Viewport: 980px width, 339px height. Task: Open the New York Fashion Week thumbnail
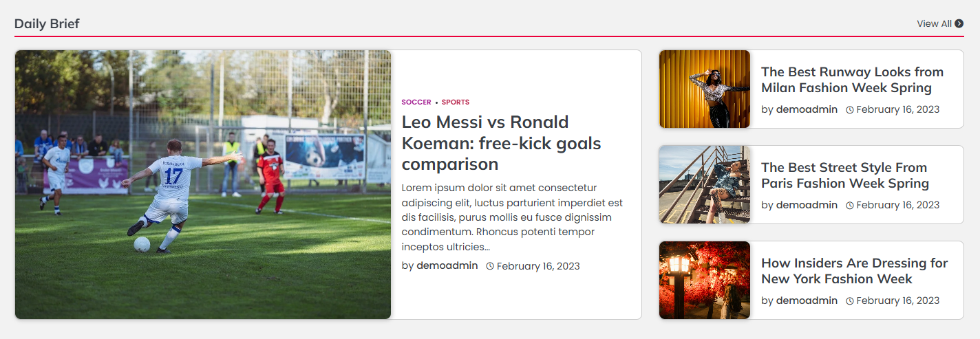(x=705, y=280)
